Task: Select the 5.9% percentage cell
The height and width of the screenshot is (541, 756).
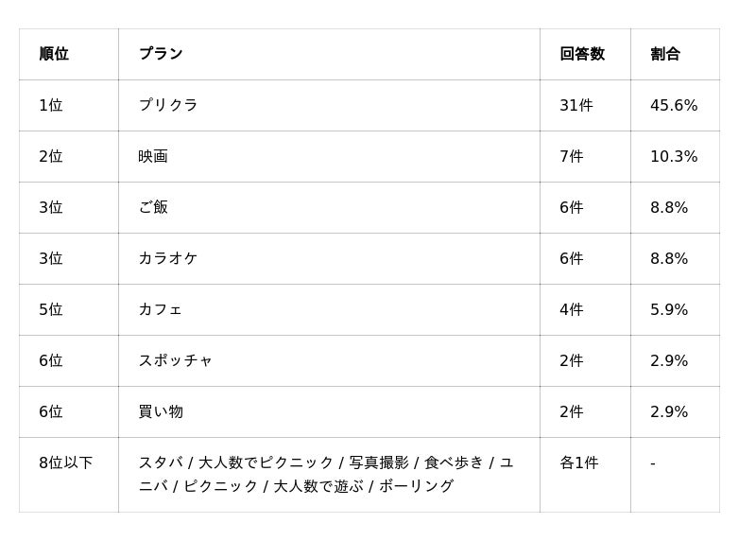Action: coord(669,309)
